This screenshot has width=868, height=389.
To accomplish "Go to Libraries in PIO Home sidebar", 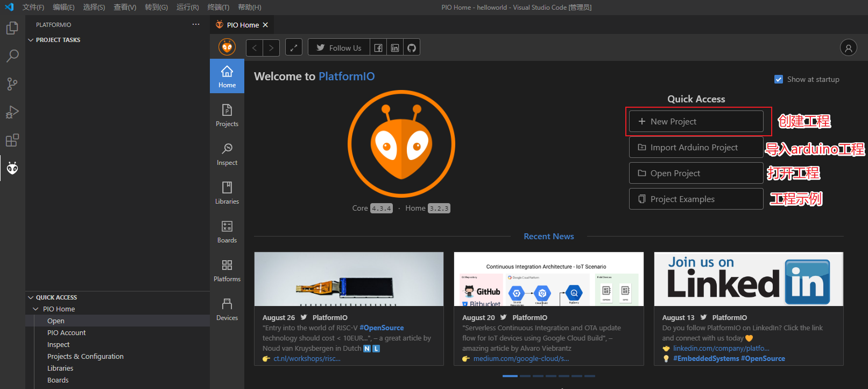I will [227, 193].
